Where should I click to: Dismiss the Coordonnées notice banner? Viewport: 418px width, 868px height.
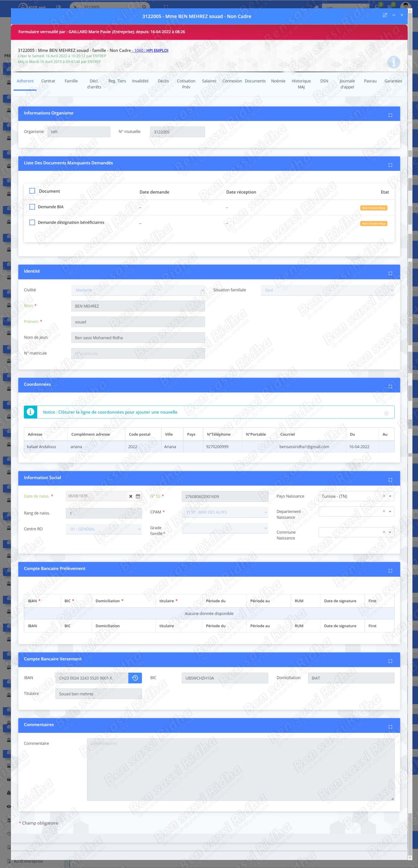tap(386, 413)
